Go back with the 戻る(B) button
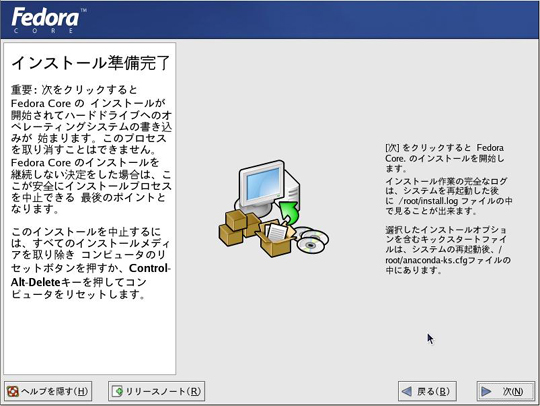 pos(427,391)
